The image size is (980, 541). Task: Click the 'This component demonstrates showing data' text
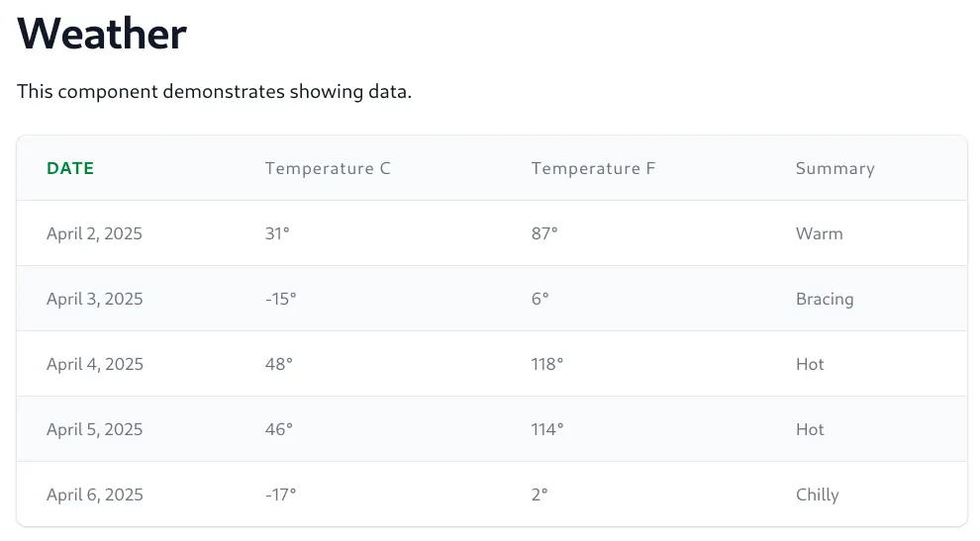[215, 92]
